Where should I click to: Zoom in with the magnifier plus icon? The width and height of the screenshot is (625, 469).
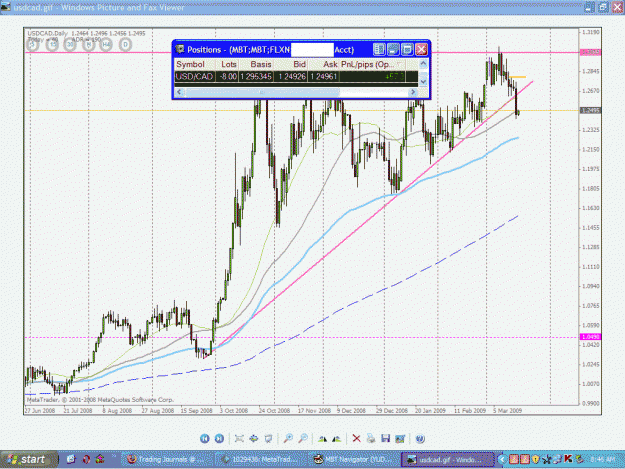288,439
